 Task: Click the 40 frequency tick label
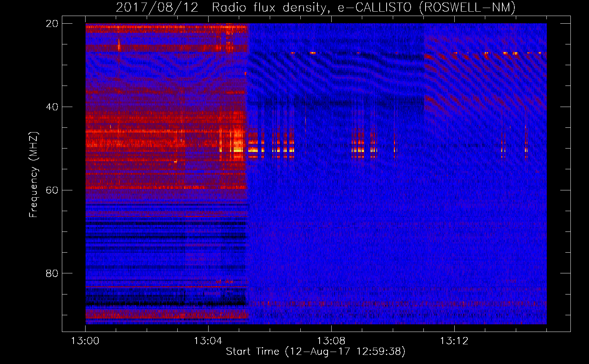pos(52,107)
